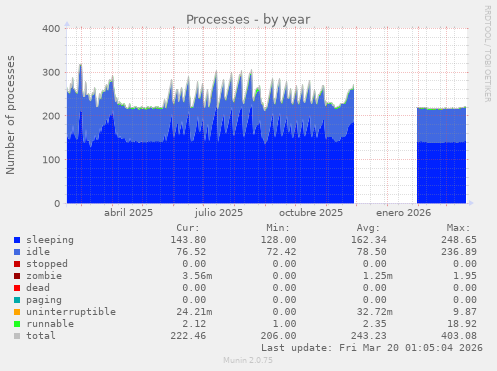The height and width of the screenshot is (371, 497).
Task: Click the zombie legend color swatch
Action: (17, 276)
